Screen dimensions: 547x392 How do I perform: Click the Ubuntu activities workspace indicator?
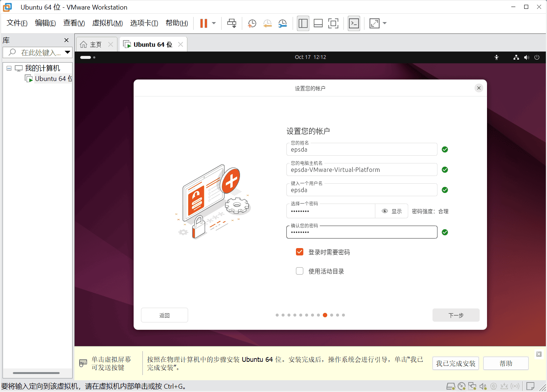(x=88, y=57)
